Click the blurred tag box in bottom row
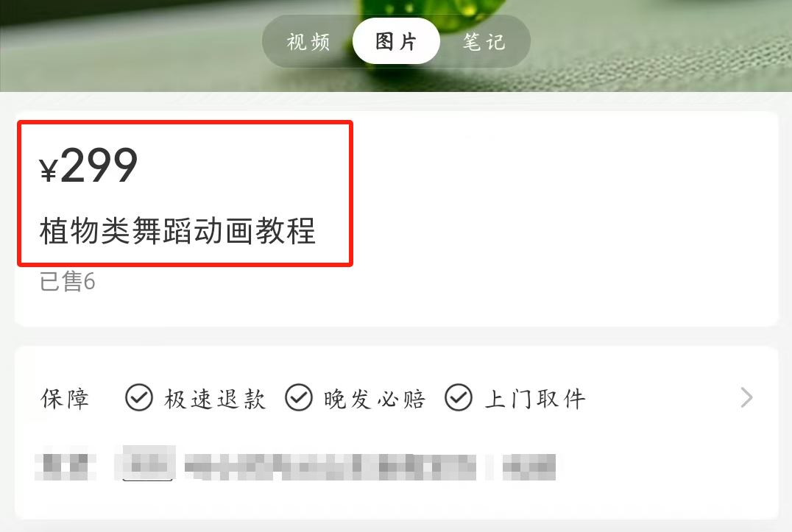Screen dimensions: 792x532 pyautogui.click(x=147, y=463)
